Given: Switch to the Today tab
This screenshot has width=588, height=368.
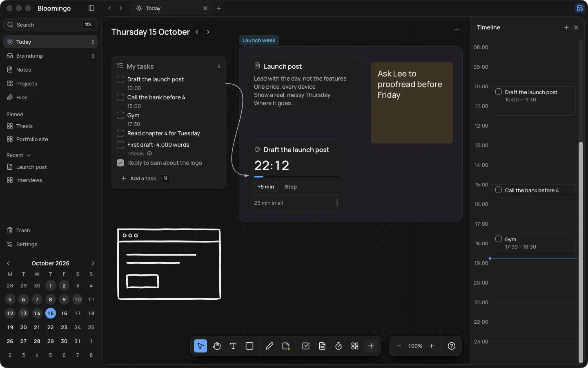Looking at the screenshot, I should click(171, 8).
